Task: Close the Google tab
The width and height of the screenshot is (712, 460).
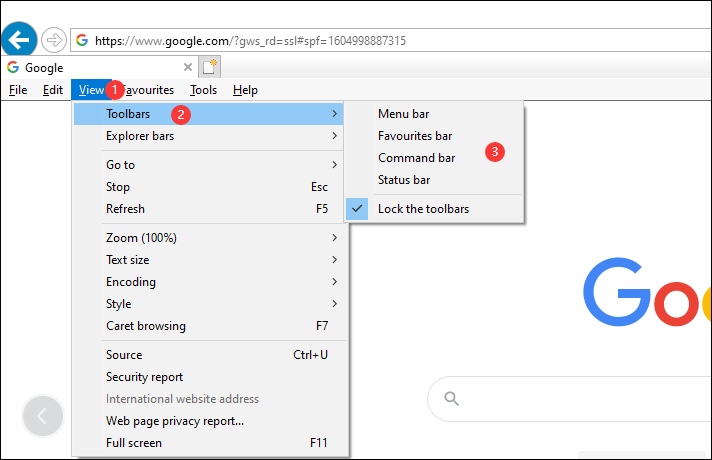Action: [188, 67]
